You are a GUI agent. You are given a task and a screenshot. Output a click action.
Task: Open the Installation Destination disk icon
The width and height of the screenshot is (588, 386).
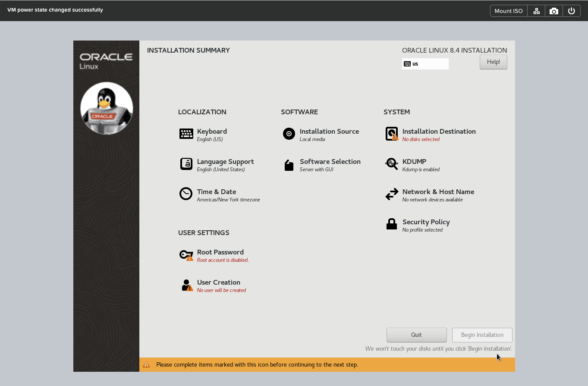pyautogui.click(x=392, y=134)
